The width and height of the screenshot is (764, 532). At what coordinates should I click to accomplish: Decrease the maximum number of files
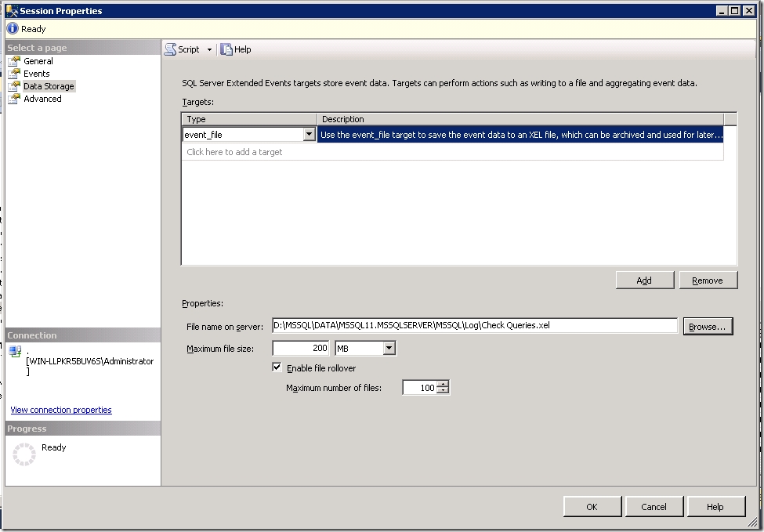point(443,391)
